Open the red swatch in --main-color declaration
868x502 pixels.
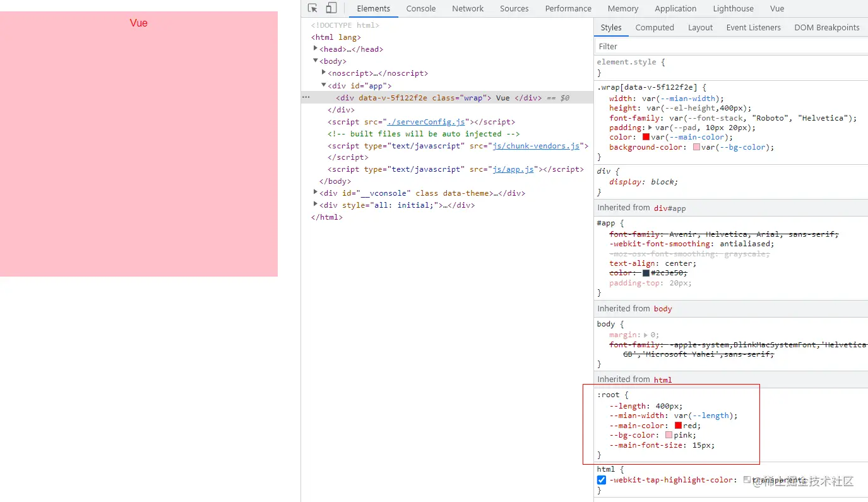(678, 426)
